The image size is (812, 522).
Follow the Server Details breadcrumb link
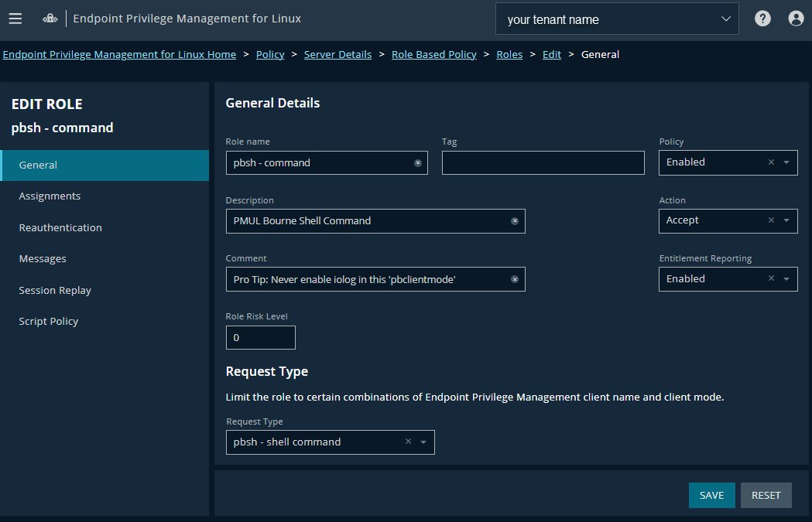(337, 54)
